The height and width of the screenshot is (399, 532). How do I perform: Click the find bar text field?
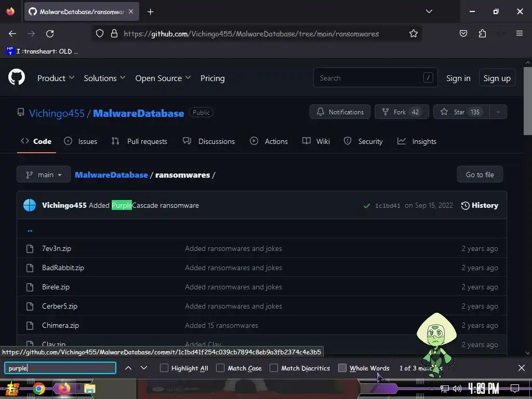[x=60, y=368]
